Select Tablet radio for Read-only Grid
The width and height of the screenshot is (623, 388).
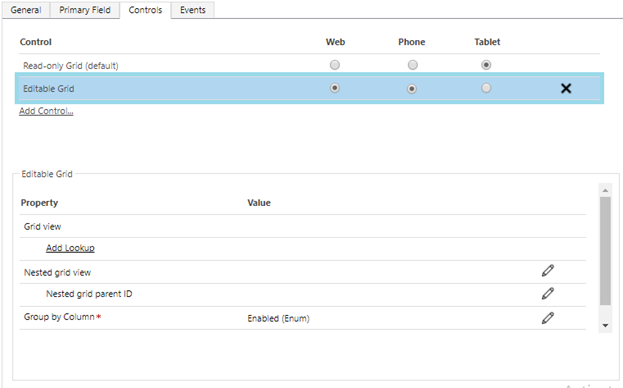(x=486, y=65)
